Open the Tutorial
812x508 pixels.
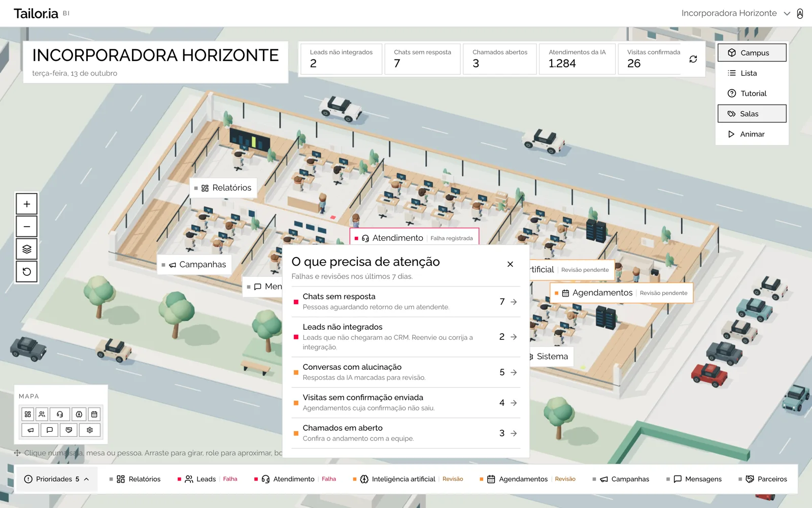tap(752, 93)
